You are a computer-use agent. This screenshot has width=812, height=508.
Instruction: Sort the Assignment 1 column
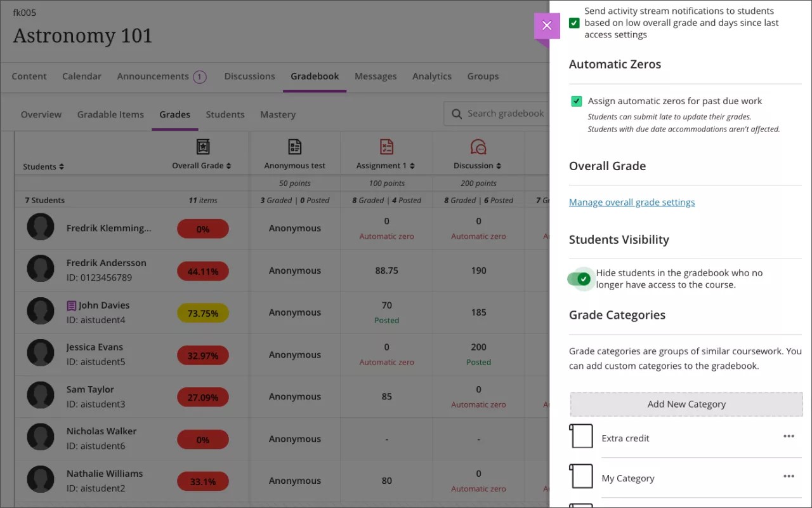(411, 166)
